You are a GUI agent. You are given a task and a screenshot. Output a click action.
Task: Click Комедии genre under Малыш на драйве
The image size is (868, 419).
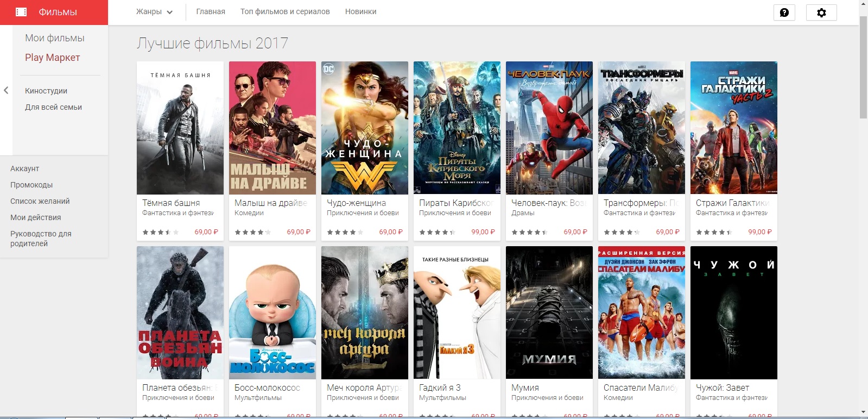click(249, 213)
